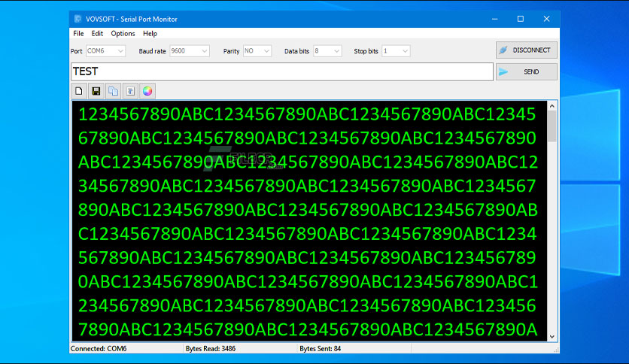
Task: Click the scrollbar down arrow
Action: coord(552,337)
